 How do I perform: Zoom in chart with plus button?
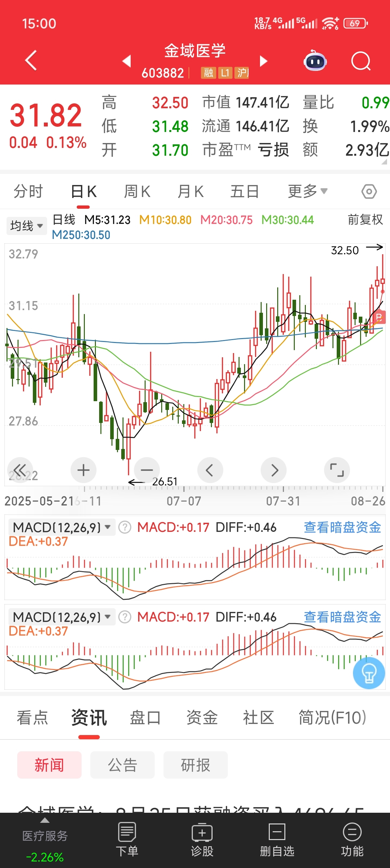(84, 470)
